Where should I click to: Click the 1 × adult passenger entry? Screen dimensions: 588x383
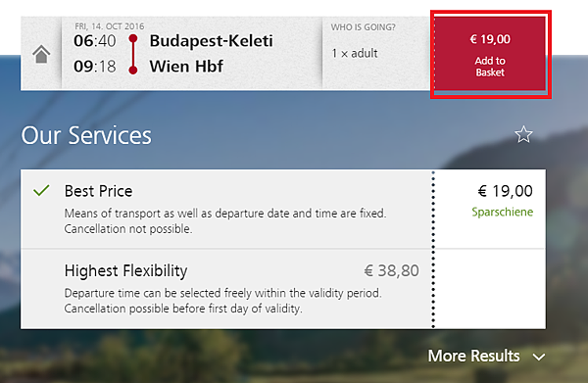click(x=355, y=53)
